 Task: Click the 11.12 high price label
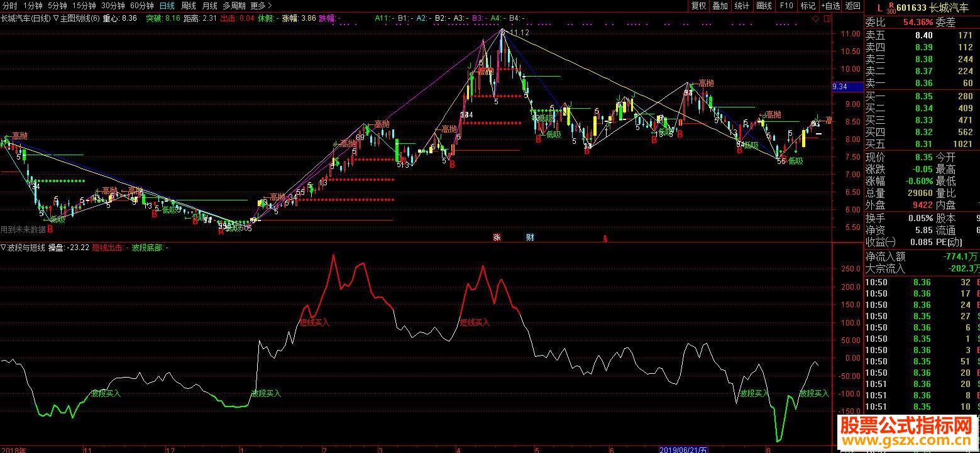click(520, 32)
